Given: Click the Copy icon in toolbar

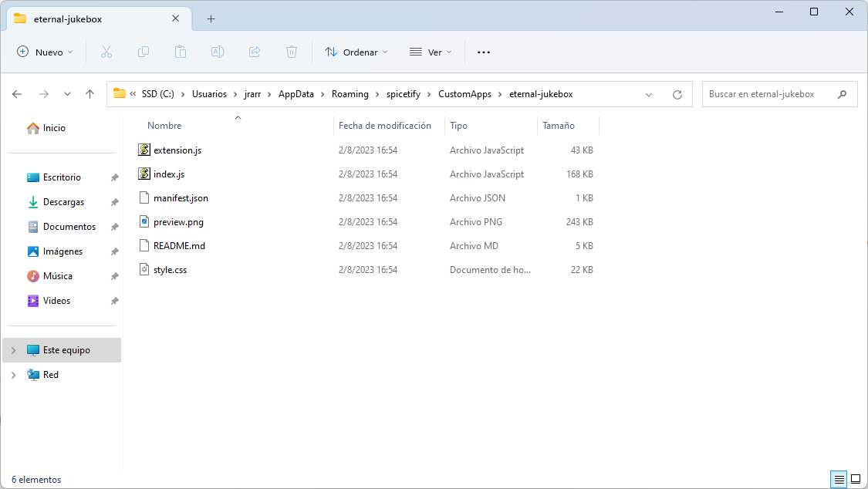Looking at the screenshot, I should tap(144, 52).
